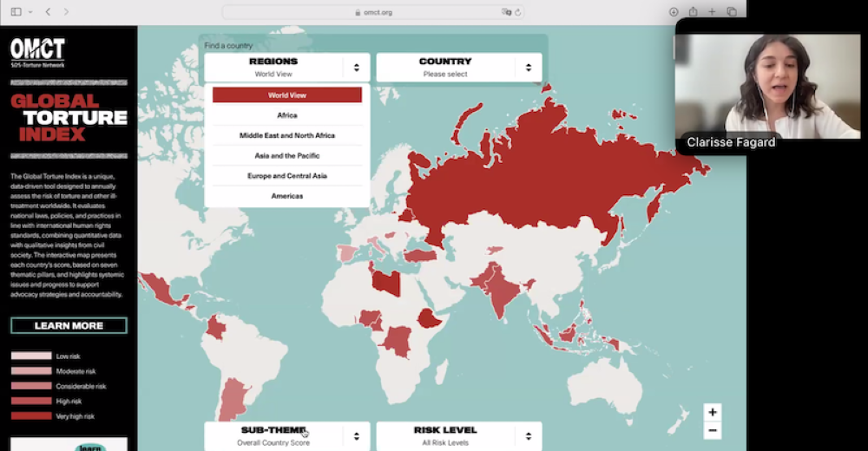Screen dimensions: 868x451
Task: Click the 'Clarisse Fagard' name label
Action: 731,142
